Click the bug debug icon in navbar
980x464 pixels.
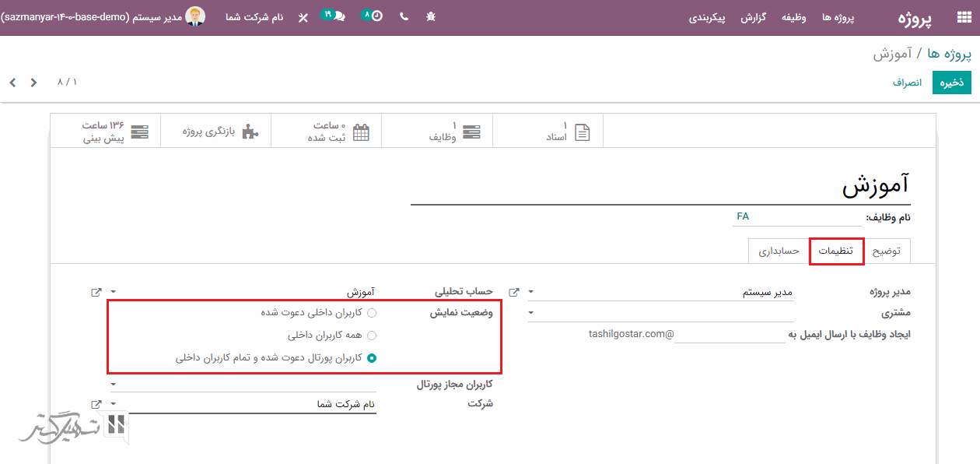point(431,16)
